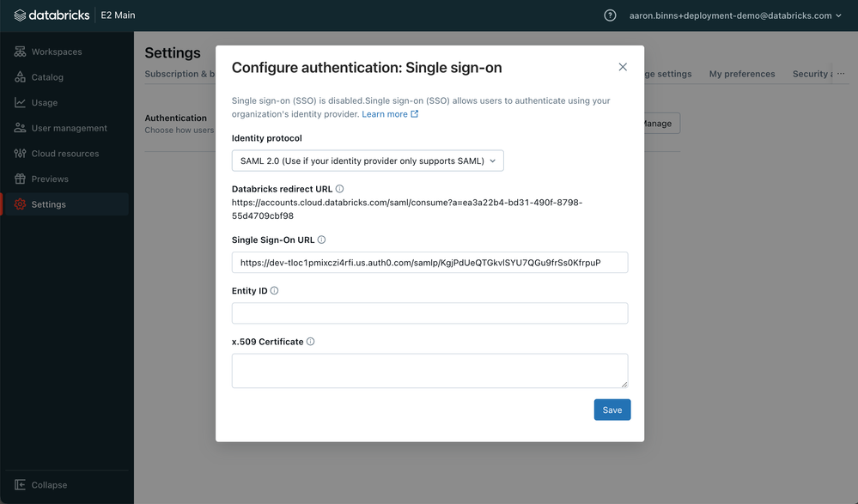The image size is (858, 504).
Task: Collapse the left sidebar
Action: (x=48, y=485)
